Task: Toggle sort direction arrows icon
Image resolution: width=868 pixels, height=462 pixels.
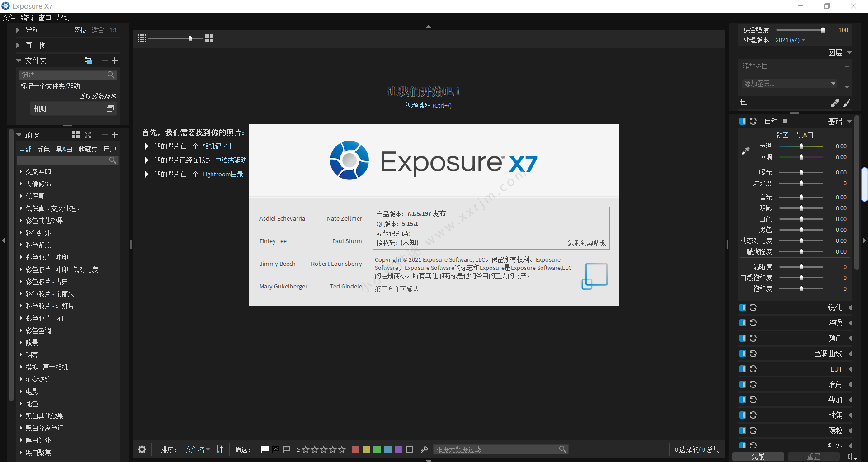Action: [x=220, y=449]
